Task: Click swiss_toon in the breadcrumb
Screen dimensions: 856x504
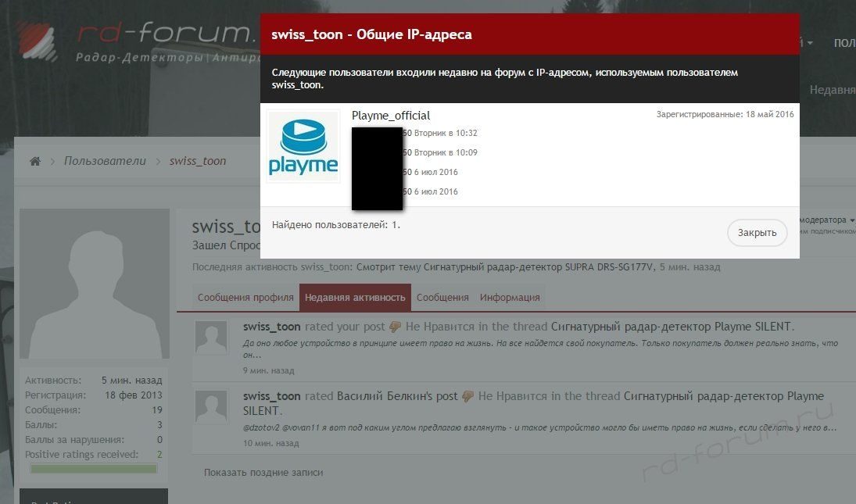Action: coord(198,161)
